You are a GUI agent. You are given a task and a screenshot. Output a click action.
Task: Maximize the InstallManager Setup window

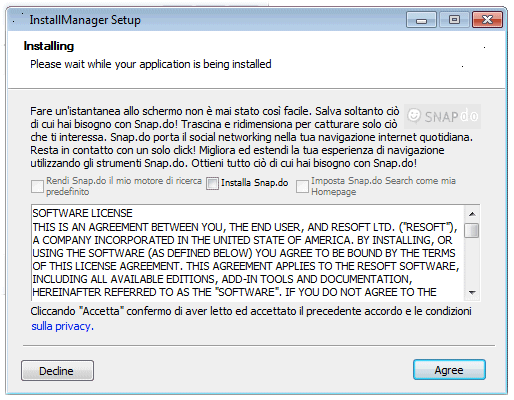[454, 20]
